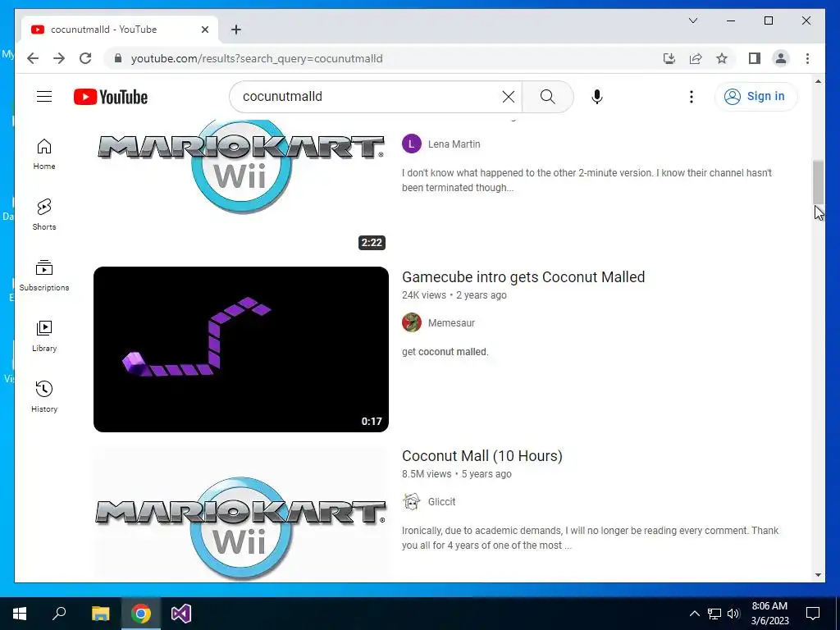Viewport: 840px width, 630px height.
Task: Go back with browser back arrow
Action: [33, 58]
